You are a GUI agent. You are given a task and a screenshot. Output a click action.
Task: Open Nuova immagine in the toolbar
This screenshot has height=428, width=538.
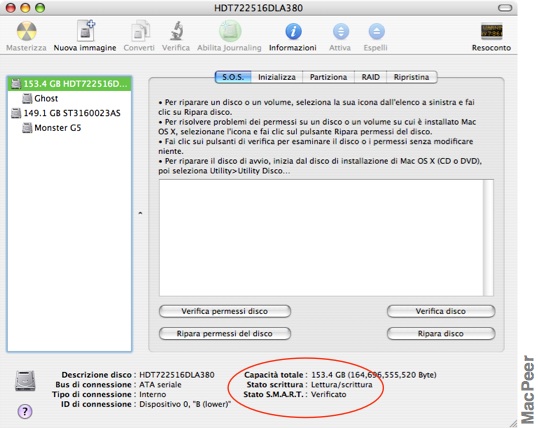(86, 31)
